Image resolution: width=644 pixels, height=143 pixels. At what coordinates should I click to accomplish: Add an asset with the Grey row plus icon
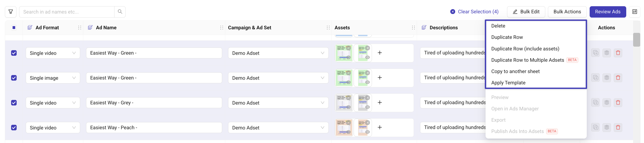tap(379, 103)
